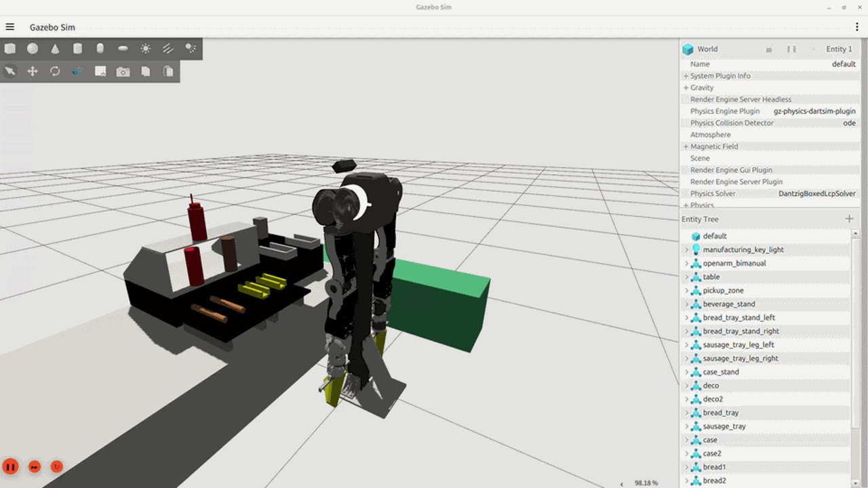Activate the select mode arrow tool
The width and height of the screenshot is (868, 488).
pos(10,71)
